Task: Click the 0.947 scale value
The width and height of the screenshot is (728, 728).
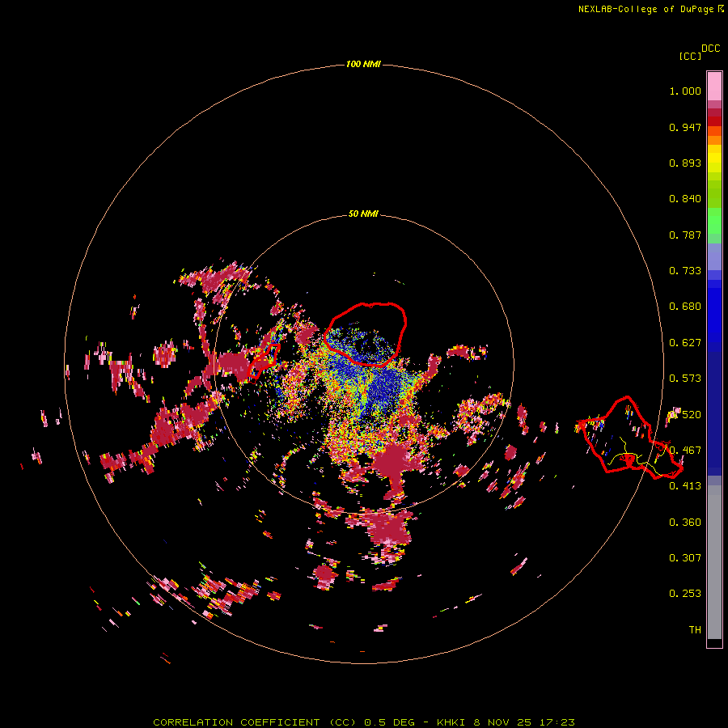Action: (x=685, y=127)
